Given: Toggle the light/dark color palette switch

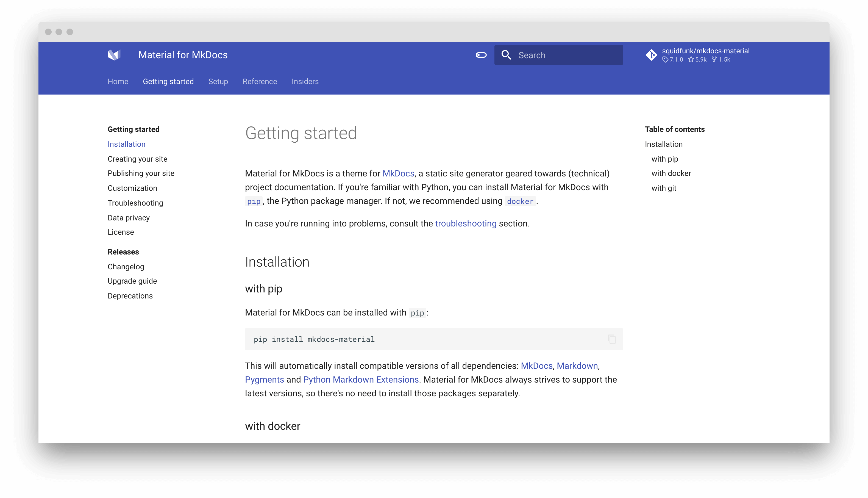Looking at the screenshot, I should point(481,55).
